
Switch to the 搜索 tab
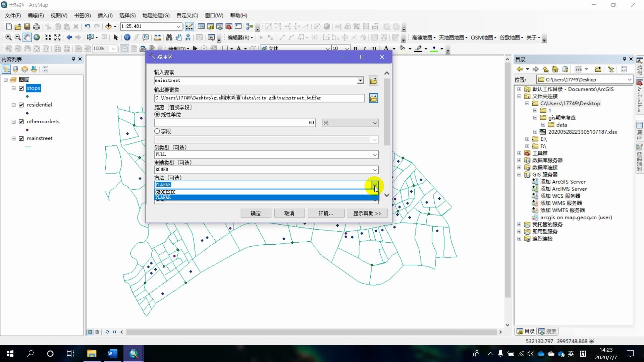coord(548,331)
